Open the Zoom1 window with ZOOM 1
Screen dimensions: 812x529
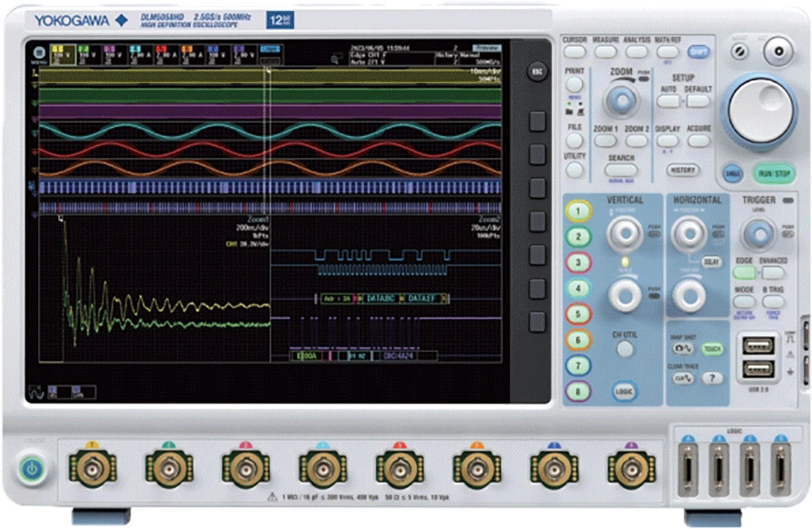(607, 139)
